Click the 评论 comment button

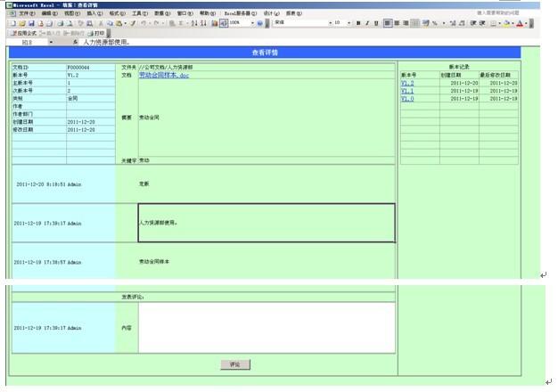tap(235, 364)
